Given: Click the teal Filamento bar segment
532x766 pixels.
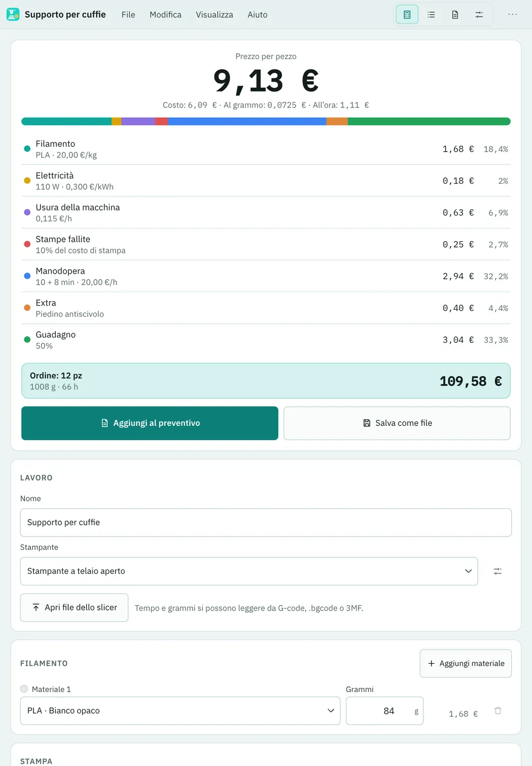Looking at the screenshot, I should (x=66, y=121).
